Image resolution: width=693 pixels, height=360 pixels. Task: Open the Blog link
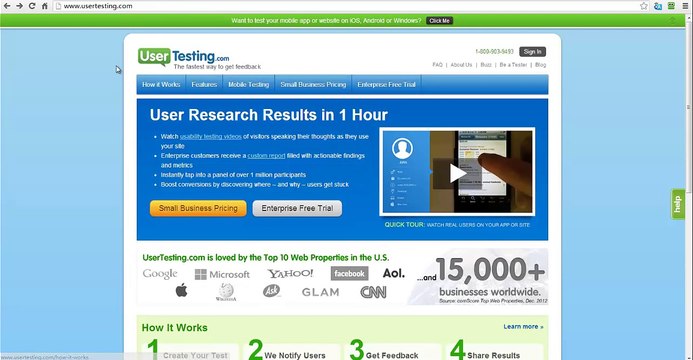point(541,64)
